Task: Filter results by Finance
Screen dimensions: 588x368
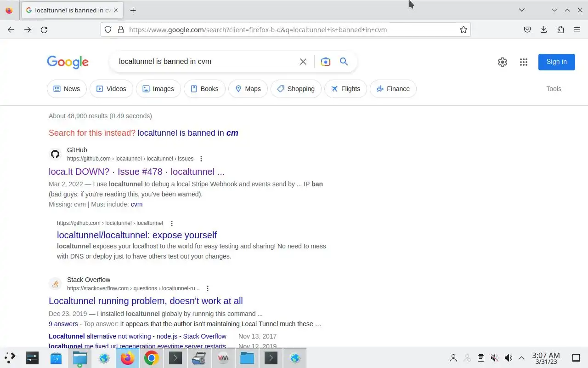Action: click(x=393, y=89)
